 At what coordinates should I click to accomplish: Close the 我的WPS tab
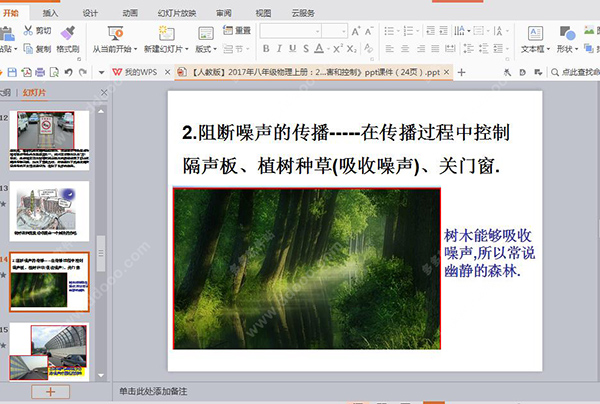click(167, 72)
